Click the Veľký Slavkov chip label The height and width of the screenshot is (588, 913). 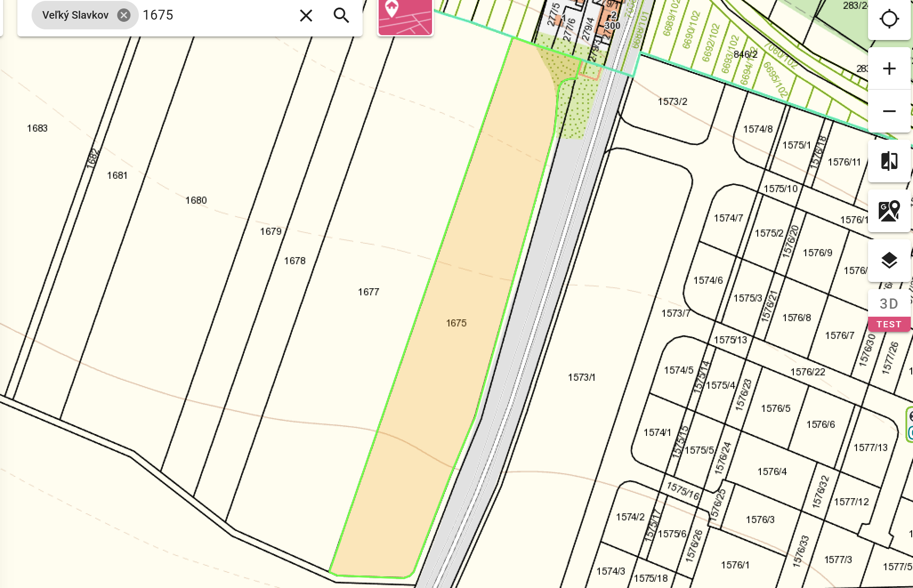click(75, 15)
